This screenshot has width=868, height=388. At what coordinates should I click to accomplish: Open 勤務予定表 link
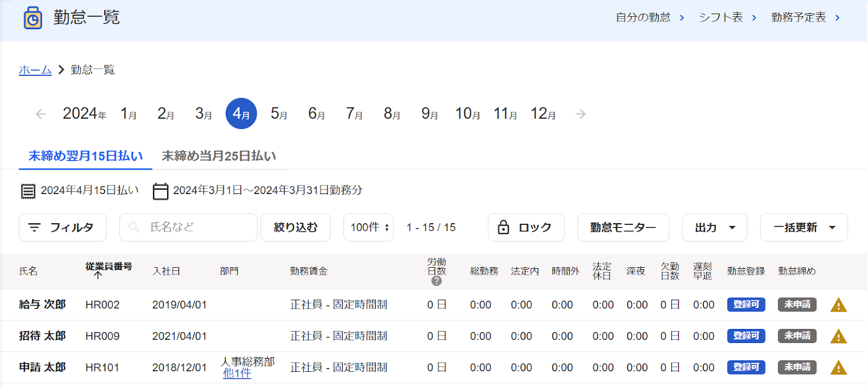pyautogui.click(x=806, y=17)
